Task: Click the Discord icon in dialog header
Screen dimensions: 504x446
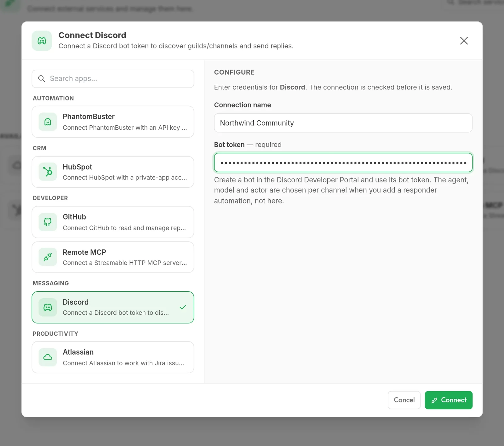Action: [42, 41]
